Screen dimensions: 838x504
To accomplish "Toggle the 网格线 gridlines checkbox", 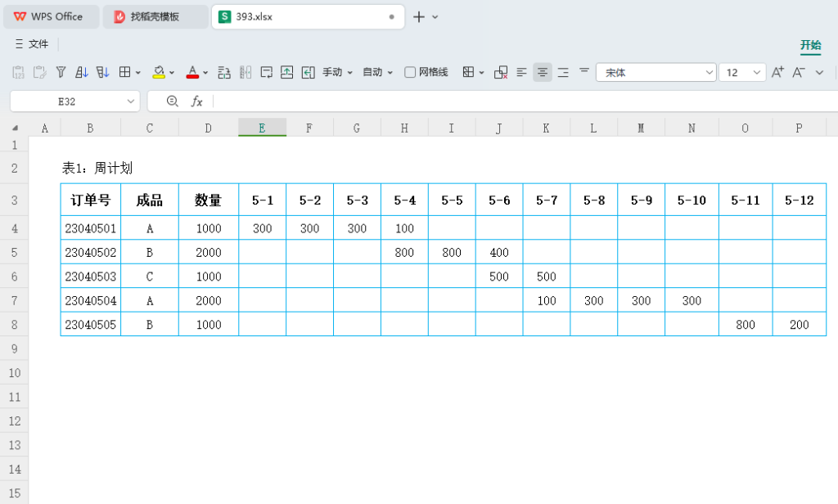I will pos(410,72).
